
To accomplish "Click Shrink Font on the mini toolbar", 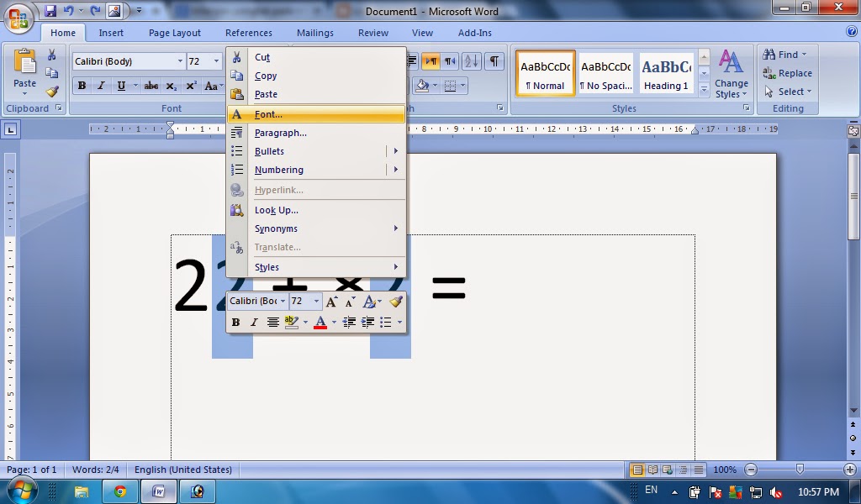I will pyautogui.click(x=350, y=301).
